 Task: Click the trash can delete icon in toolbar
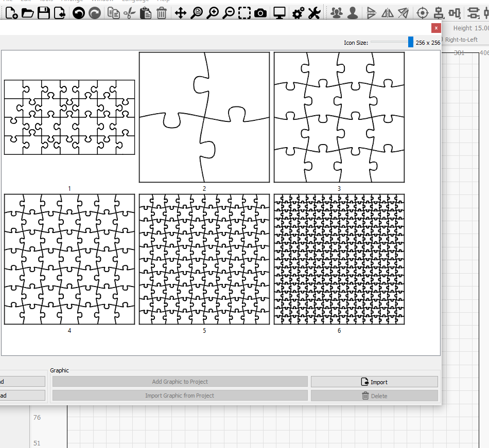[x=162, y=13]
